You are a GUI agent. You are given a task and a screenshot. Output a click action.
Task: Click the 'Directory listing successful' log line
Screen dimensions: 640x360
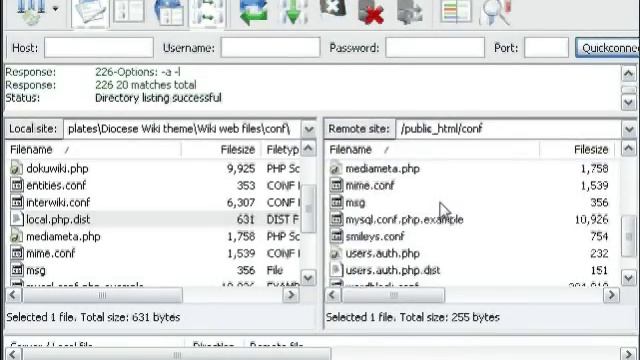(158, 98)
